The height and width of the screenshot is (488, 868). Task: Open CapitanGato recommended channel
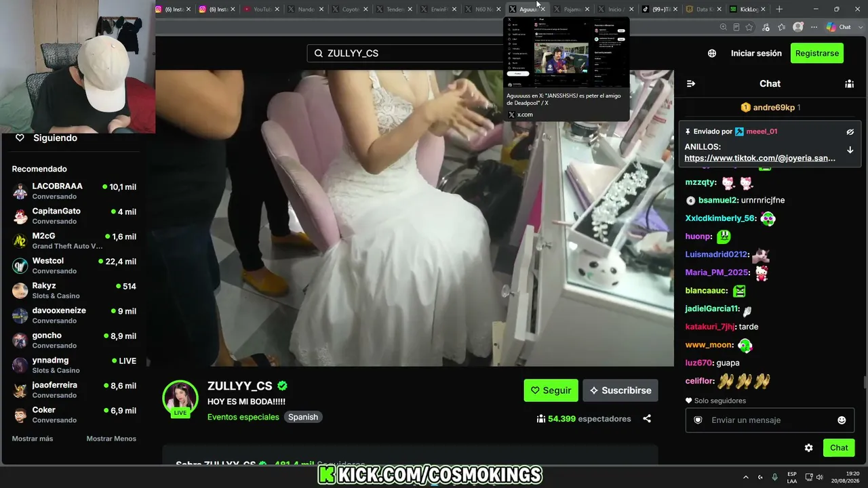(x=74, y=216)
